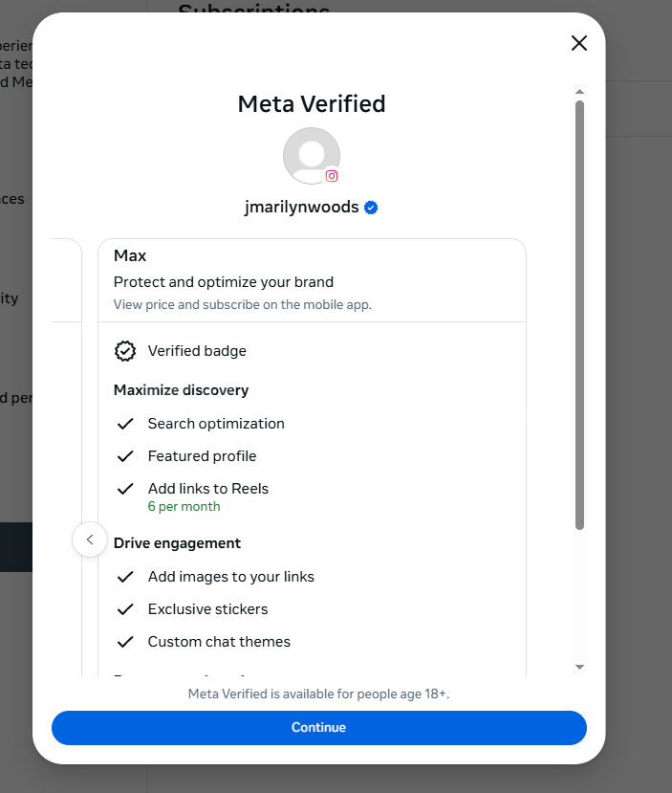Click the checkmark beside Custom chat themes
672x793 pixels.
[124, 642]
